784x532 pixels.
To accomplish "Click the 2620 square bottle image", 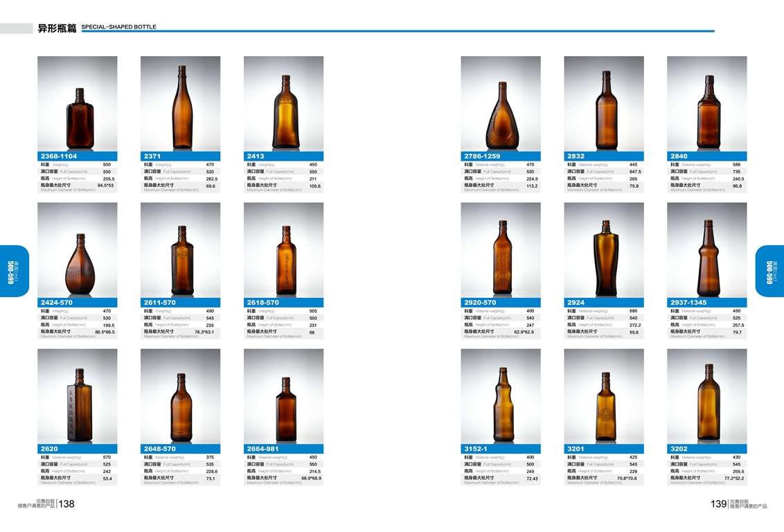I will tap(78, 396).
